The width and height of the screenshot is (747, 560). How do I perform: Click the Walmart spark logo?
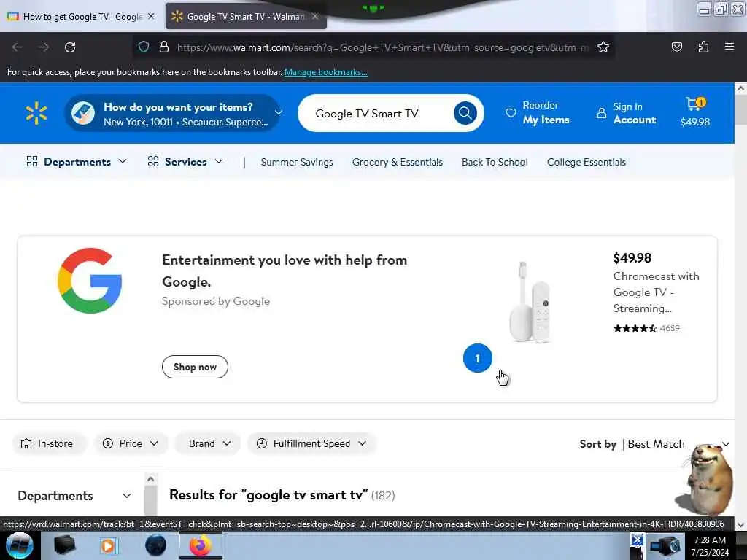[x=36, y=113]
